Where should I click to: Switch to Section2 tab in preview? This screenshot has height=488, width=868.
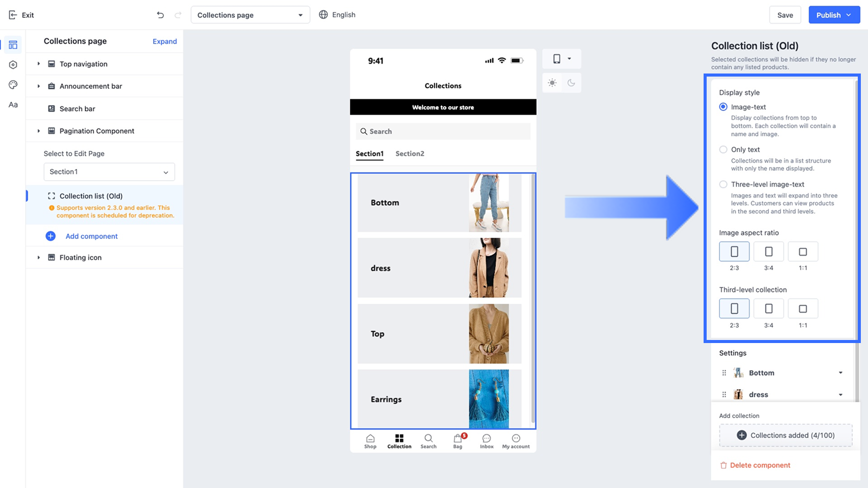[409, 154]
